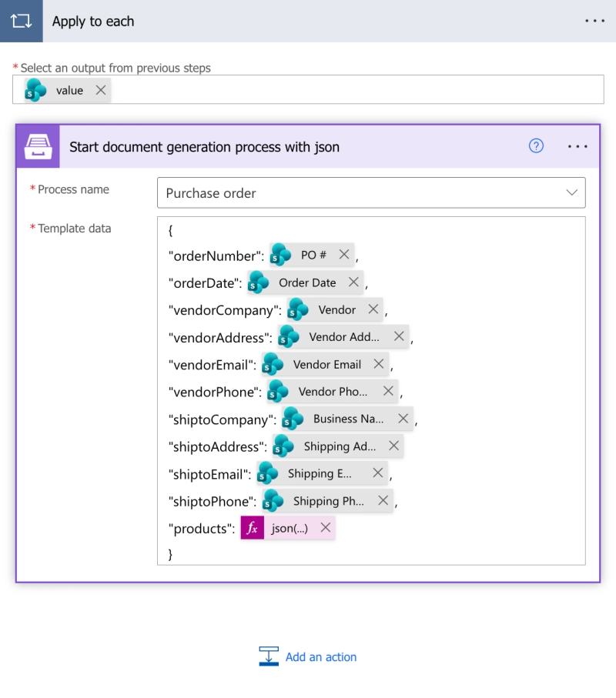The image size is (616, 698).
Task: Click the closing brace in Template data
Action: coord(170,554)
